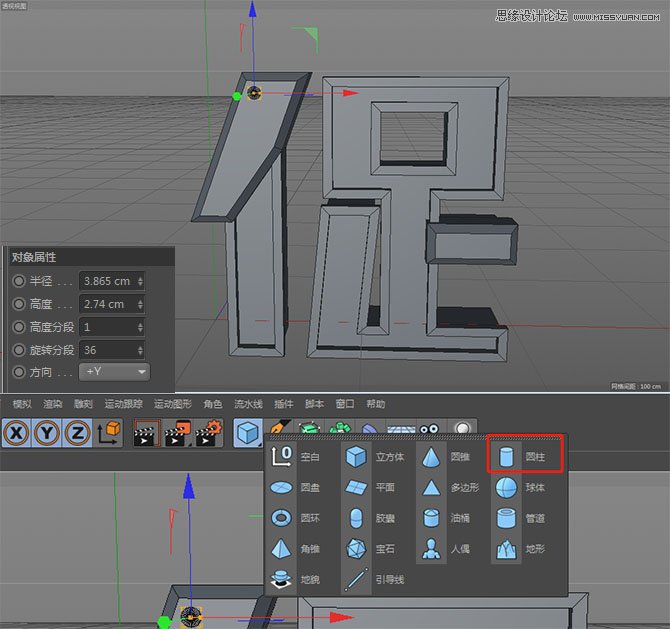Open the 运动图形 menu
670x629 pixels.
click(173, 404)
